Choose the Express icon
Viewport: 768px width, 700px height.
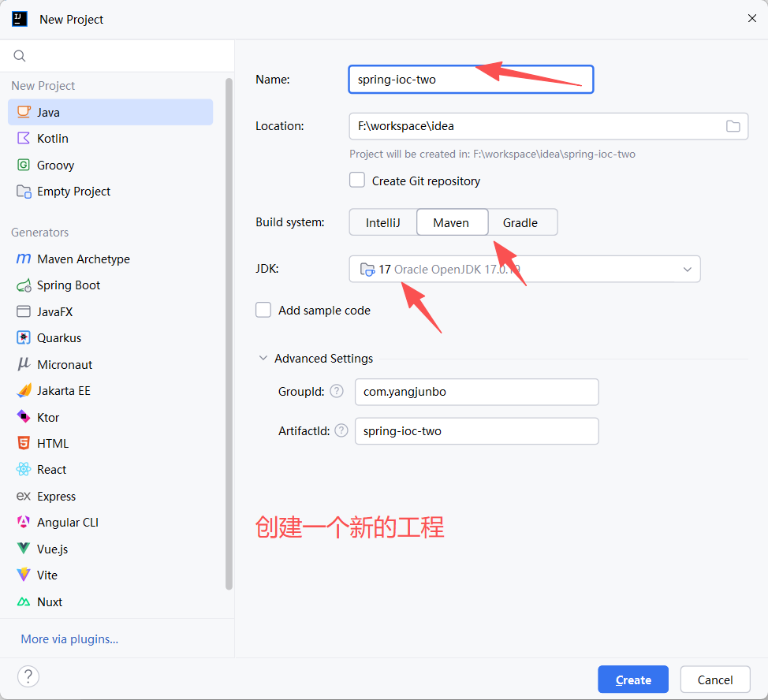point(24,496)
